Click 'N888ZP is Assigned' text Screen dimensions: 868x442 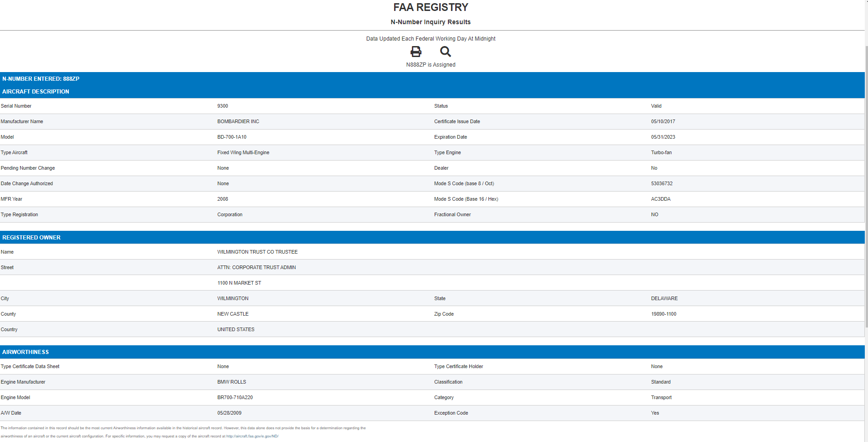(431, 65)
